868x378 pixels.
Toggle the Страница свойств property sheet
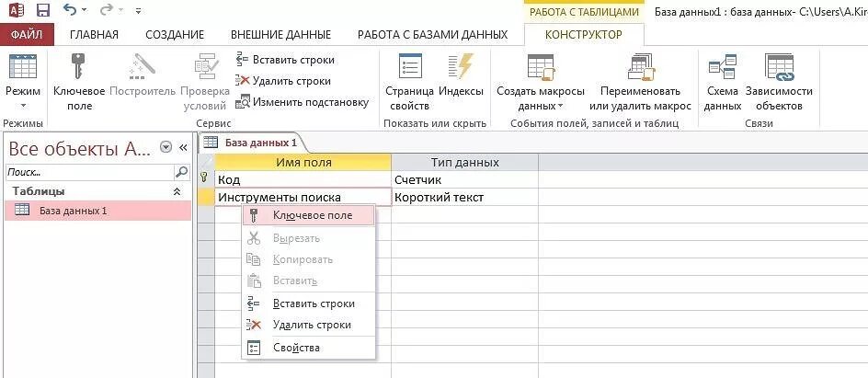pos(410,81)
